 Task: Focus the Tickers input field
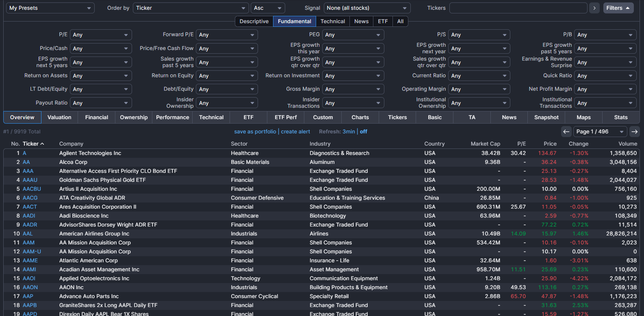coord(518,8)
